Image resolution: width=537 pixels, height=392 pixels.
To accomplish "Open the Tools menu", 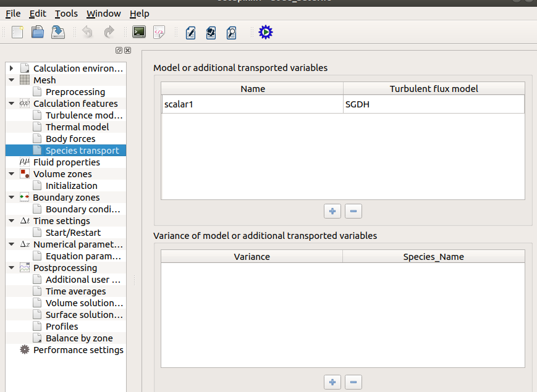I will (x=66, y=14).
